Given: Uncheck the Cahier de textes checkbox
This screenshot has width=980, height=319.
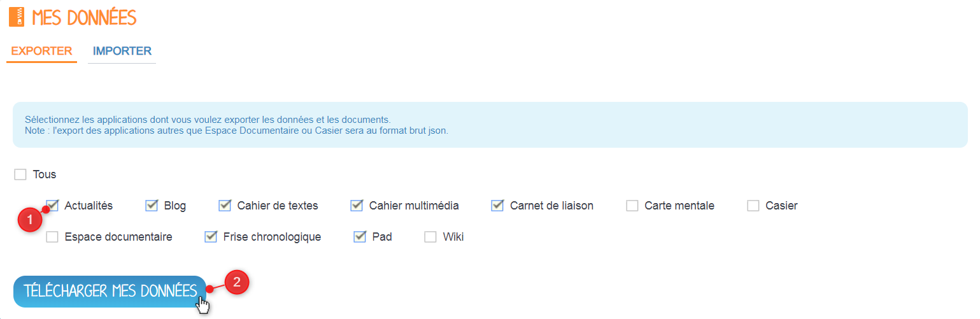Looking at the screenshot, I should point(225,206).
